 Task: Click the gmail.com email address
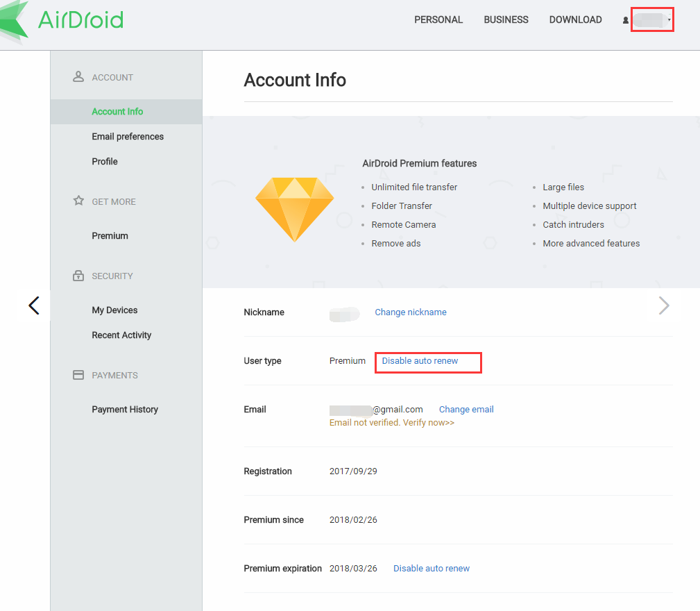pyautogui.click(x=376, y=409)
